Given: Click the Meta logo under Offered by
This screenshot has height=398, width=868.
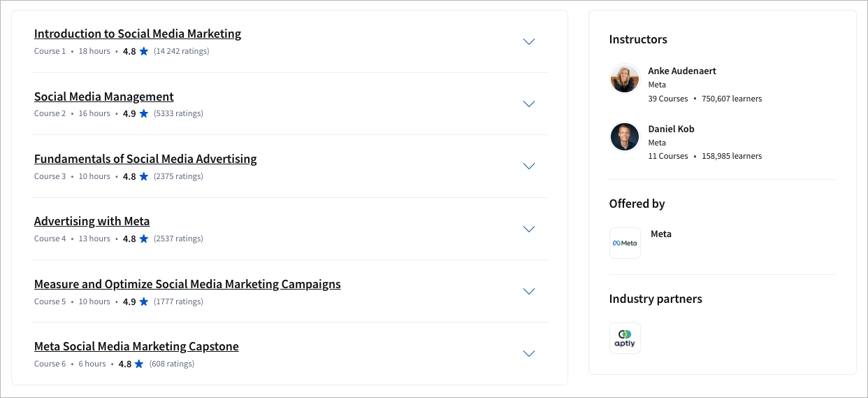Looking at the screenshot, I should click(x=625, y=243).
